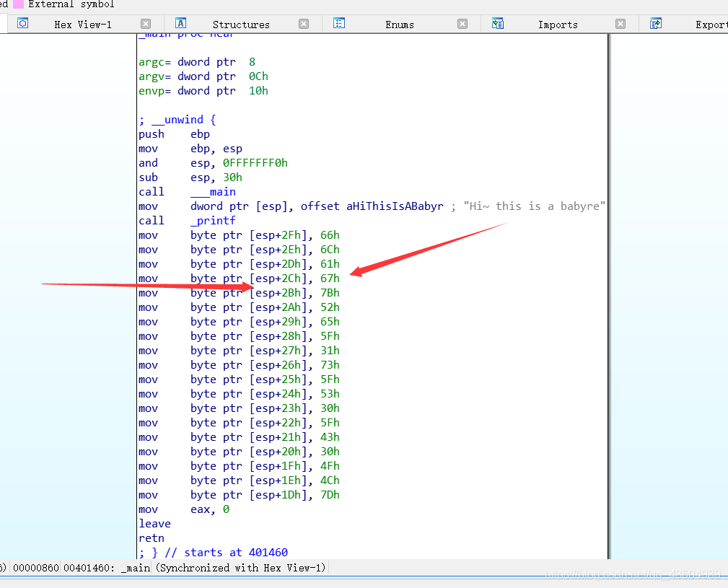Click the 30h value at esp+20h
728x588 pixels.
[x=330, y=451]
